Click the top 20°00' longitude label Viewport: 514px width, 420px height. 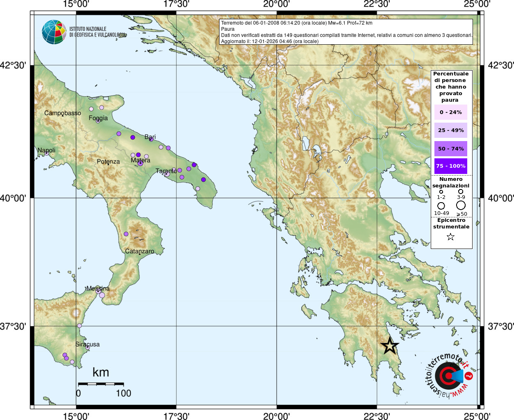point(276,4)
